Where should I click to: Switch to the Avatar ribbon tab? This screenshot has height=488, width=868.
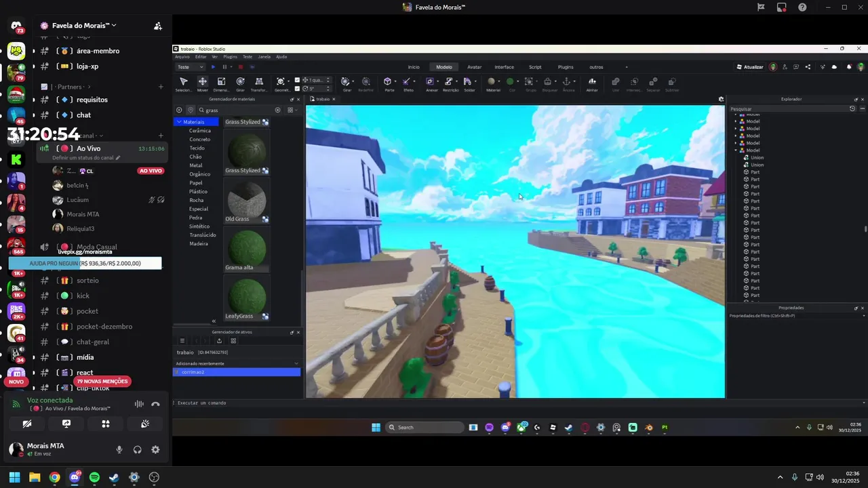click(474, 67)
